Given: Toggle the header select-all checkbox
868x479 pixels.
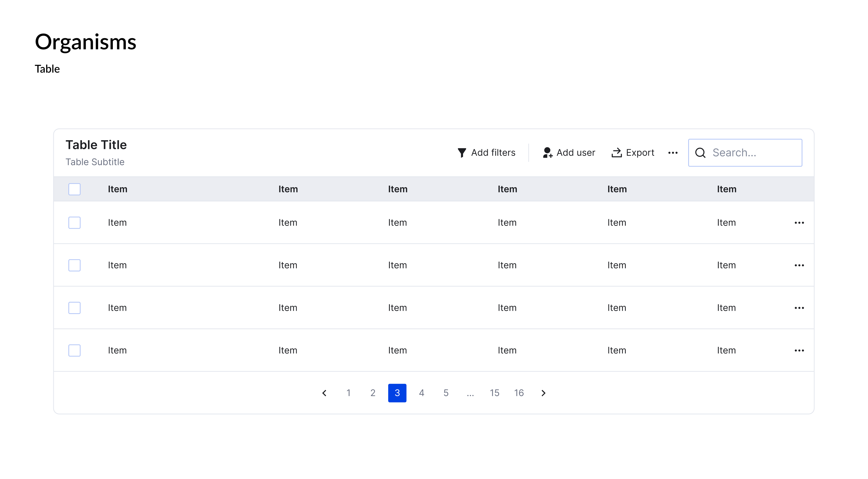Looking at the screenshot, I should tap(75, 189).
